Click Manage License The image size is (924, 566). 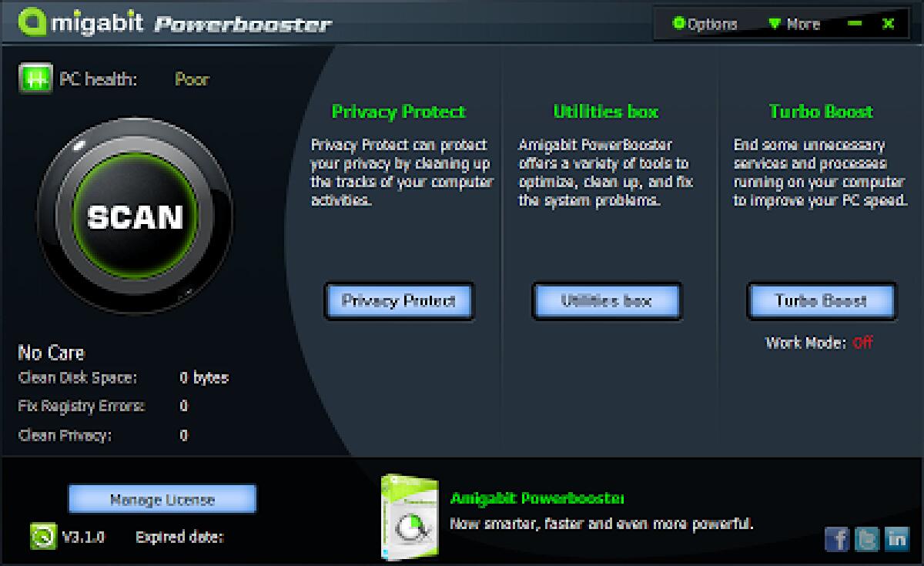click(x=162, y=499)
